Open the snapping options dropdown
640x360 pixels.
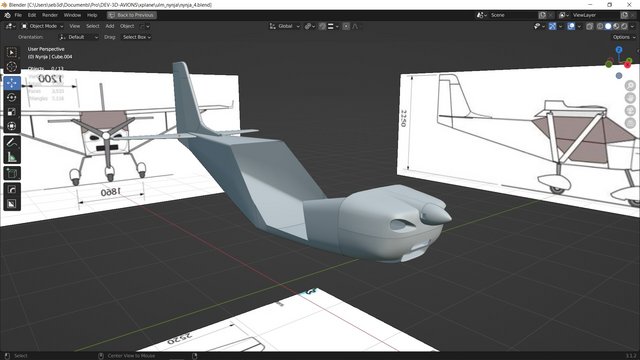(x=333, y=26)
